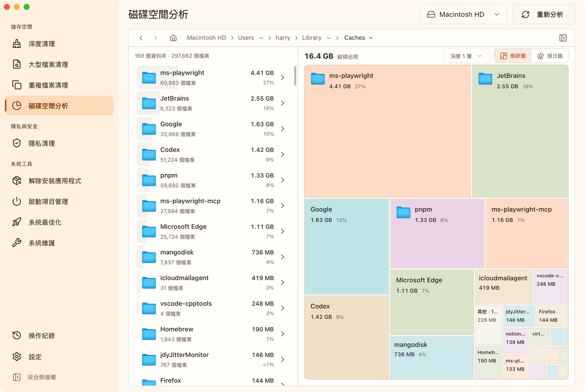Viewport: 585px width, 392px height.
Task: Open the Deep Clean (深度清理) sidebar icon
Action: [x=17, y=44]
